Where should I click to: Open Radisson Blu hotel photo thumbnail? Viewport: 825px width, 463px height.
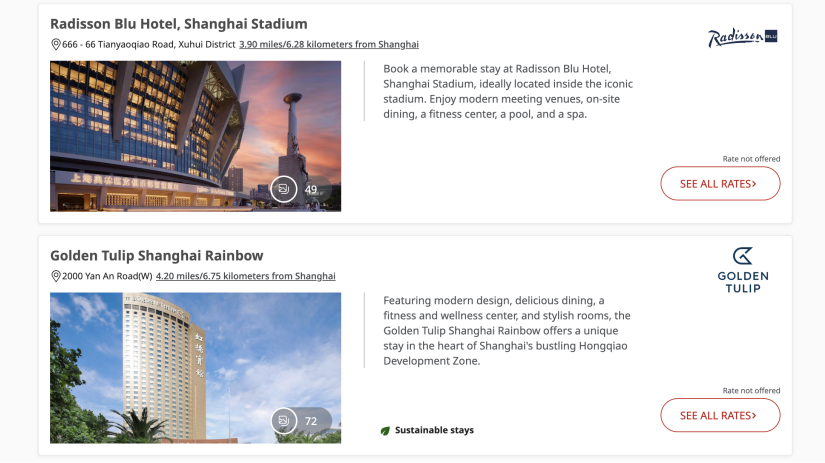(195, 136)
